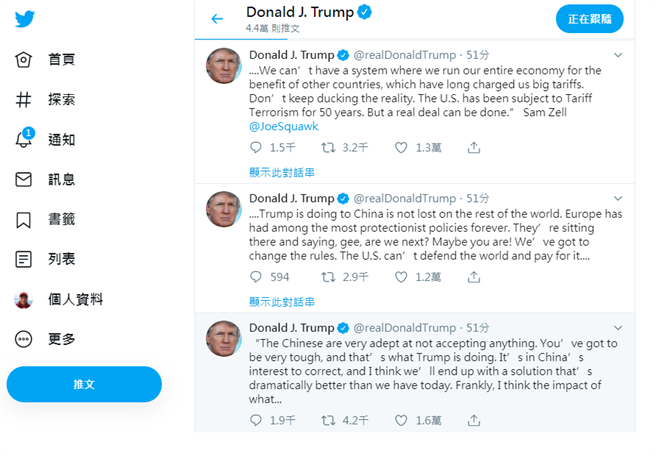Show the thread under the first tweet

pos(281,172)
